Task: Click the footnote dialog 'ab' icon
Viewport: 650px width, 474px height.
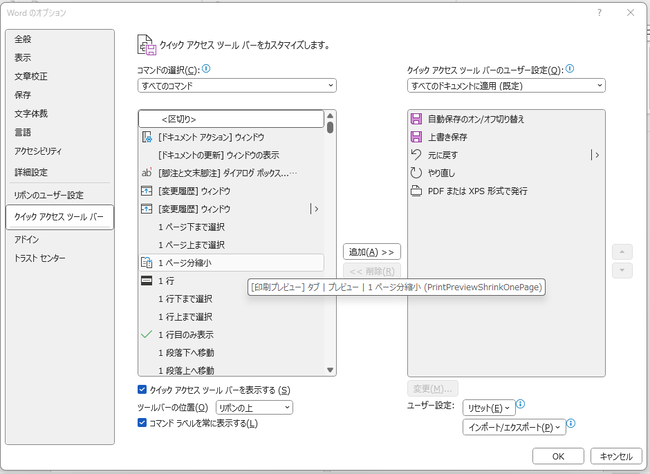Action: pyautogui.click(x=147, y=173)
